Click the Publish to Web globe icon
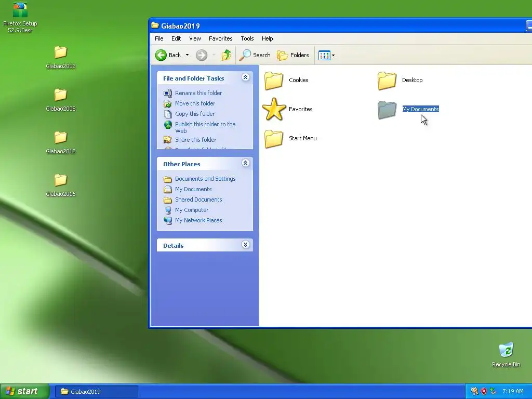Viewport: 532px width, 399px height. (168, 125)
